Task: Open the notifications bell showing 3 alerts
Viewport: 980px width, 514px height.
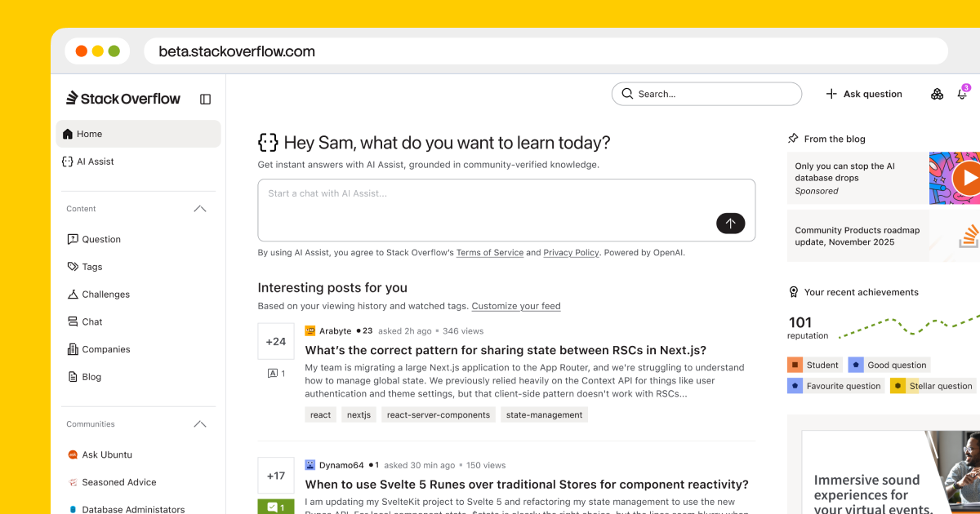Action: pos(962,94)
